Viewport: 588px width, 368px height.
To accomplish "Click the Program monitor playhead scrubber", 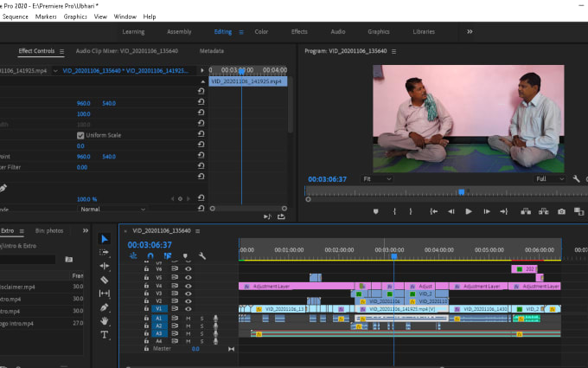I will [x=462, y=192].
